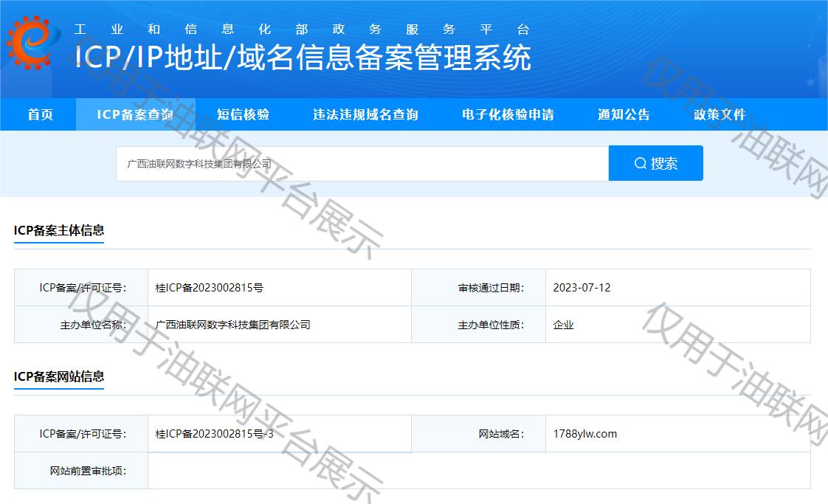
Task: Select the license number 桂ICP备2023002815号
Action: tap(209, 288)
